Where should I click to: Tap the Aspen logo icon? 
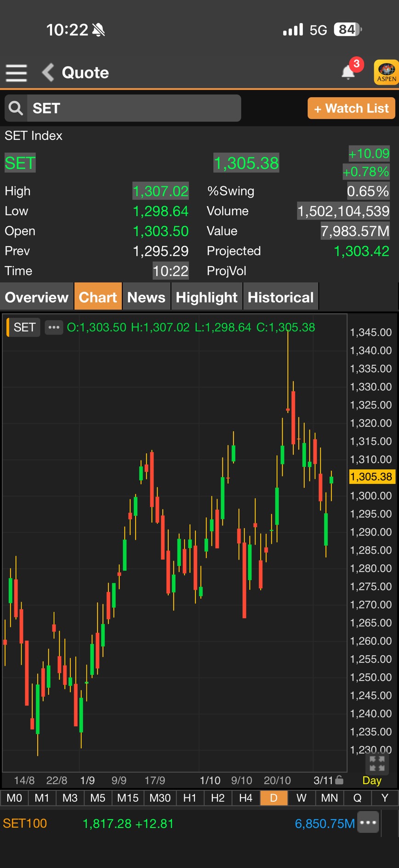click(386, 72)
